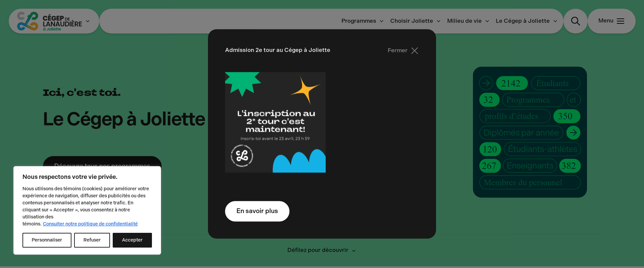Click the search magnifier icon

coord(575,21)
